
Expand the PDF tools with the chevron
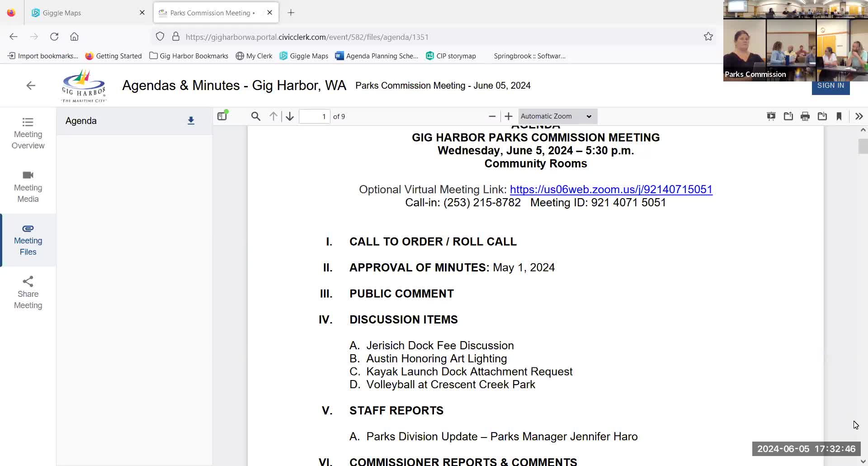pos(859,116)
